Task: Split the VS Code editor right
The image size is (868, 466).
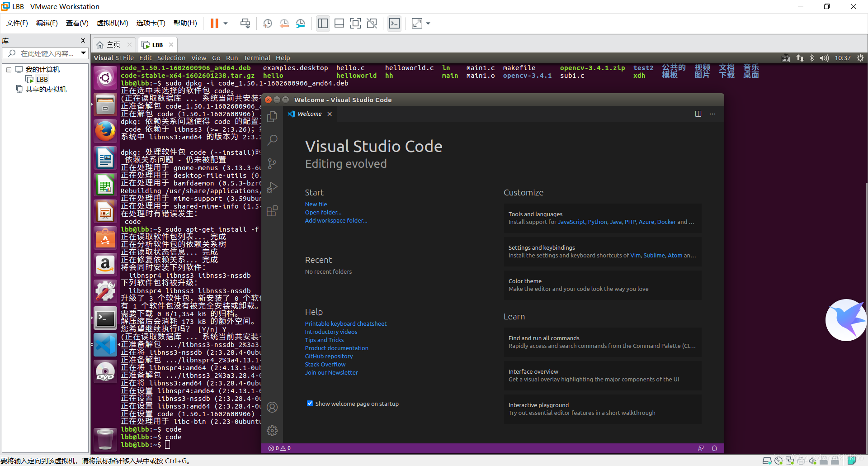Action: [698, 114]
